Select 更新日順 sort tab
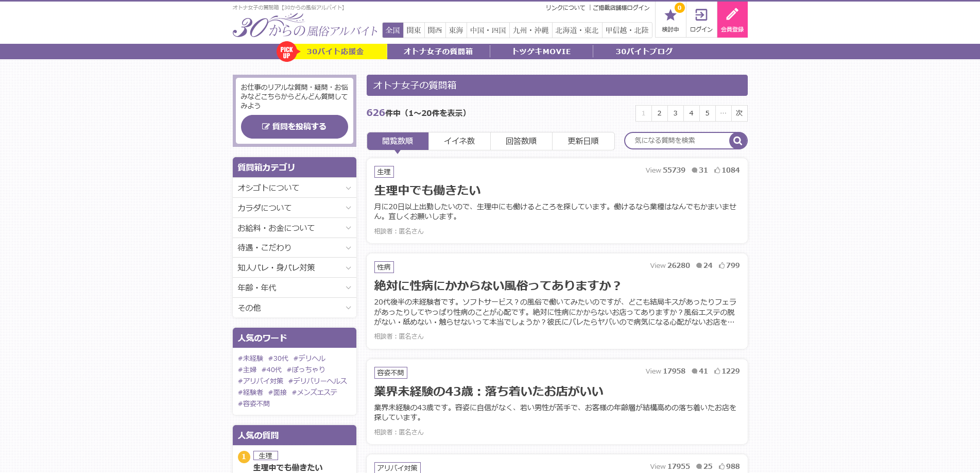This screenshot has height=473, width=980. point(583,141)
